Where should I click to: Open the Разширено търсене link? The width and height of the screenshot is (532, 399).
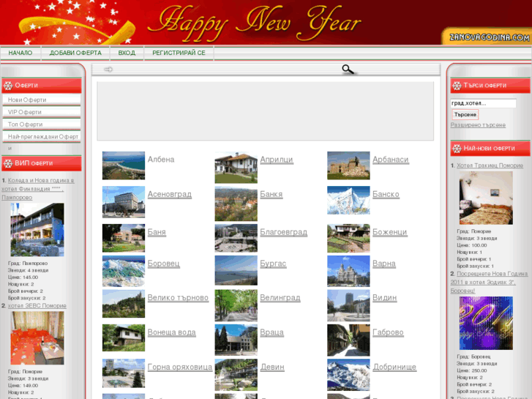click(478, 125)
